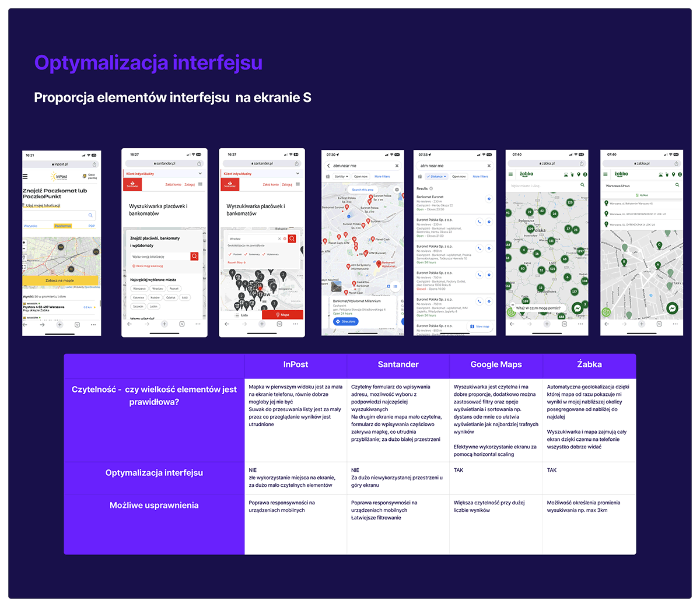
Task: Open the hamburger menu on the InPost screen
Action: click(25, 176)
